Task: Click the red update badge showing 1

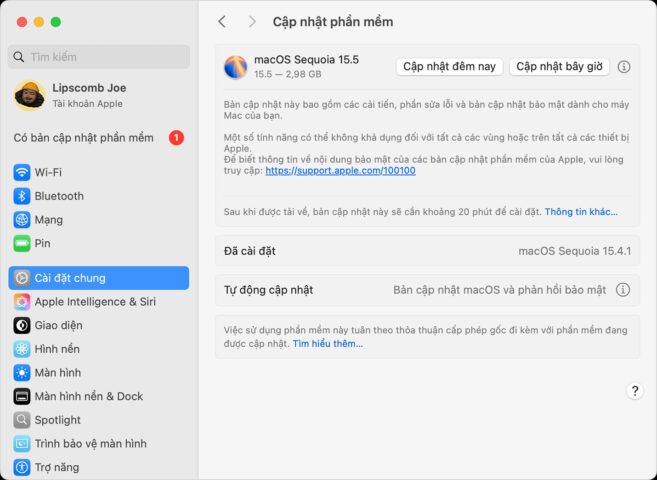Action: click(x=176, y=138)
